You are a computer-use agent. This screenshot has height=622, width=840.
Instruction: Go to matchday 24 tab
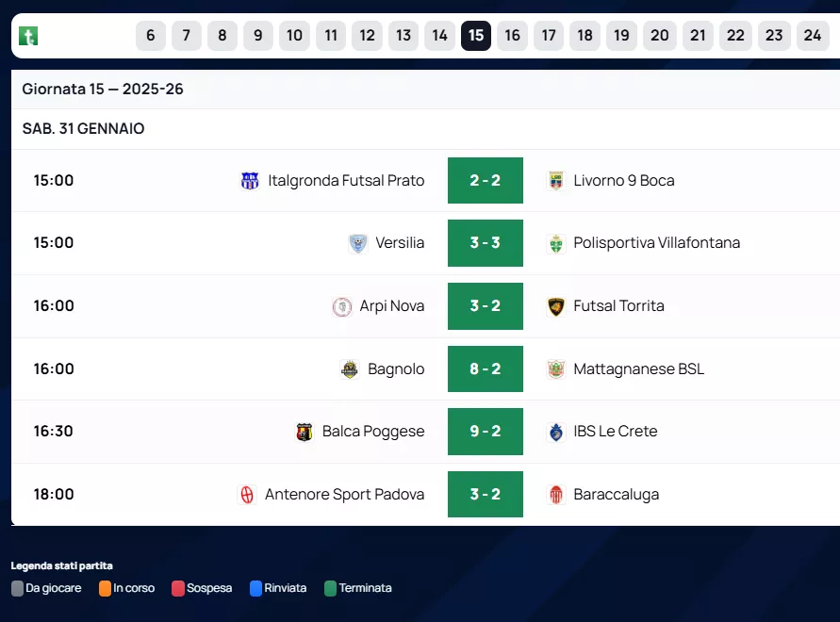click(x=812, y=36)
